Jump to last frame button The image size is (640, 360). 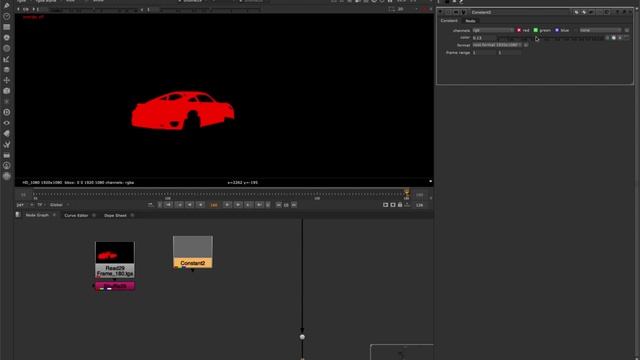[259, 205]
